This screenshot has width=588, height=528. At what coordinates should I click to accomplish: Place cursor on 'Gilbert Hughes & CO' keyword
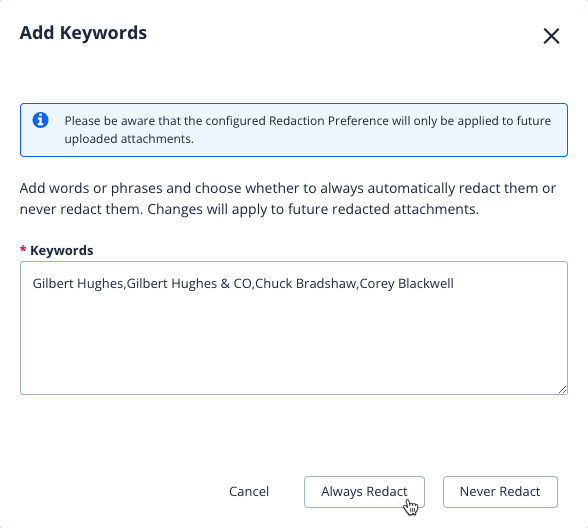pos(190,284)
